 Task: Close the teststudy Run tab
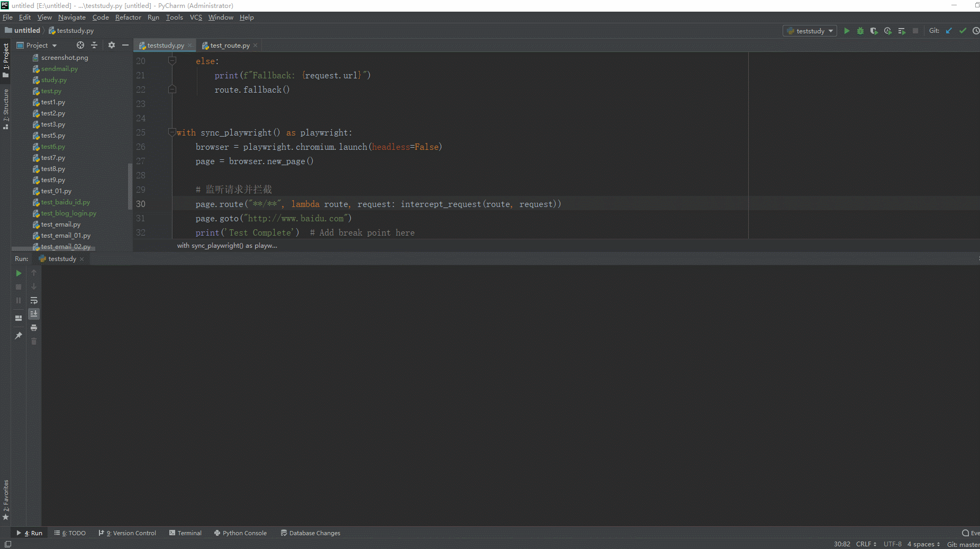[81, 259]
